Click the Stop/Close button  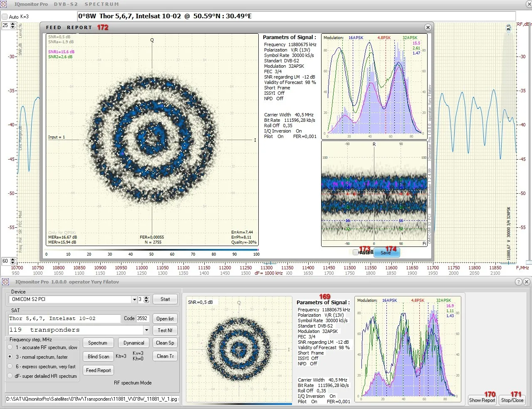point(512,400)
